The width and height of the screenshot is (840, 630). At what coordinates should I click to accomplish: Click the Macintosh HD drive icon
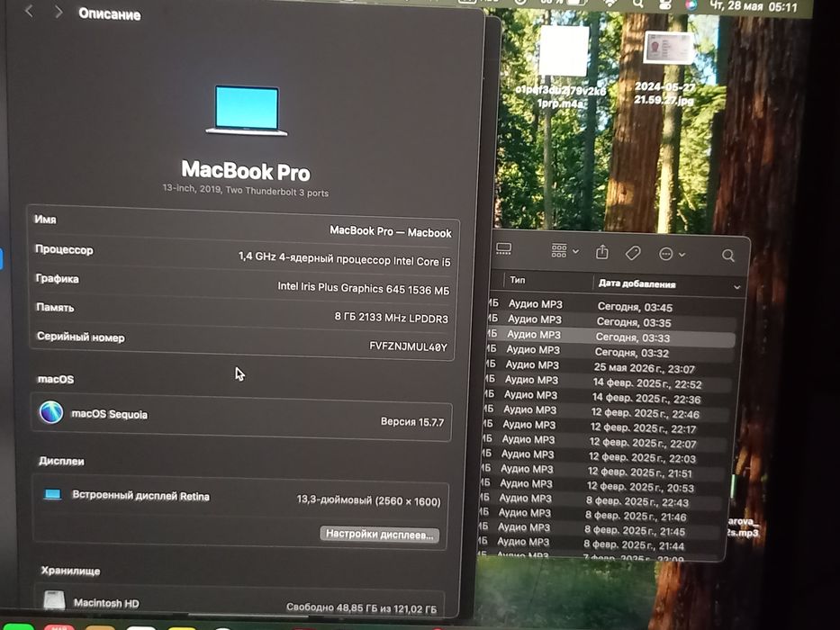click(54, 600)
